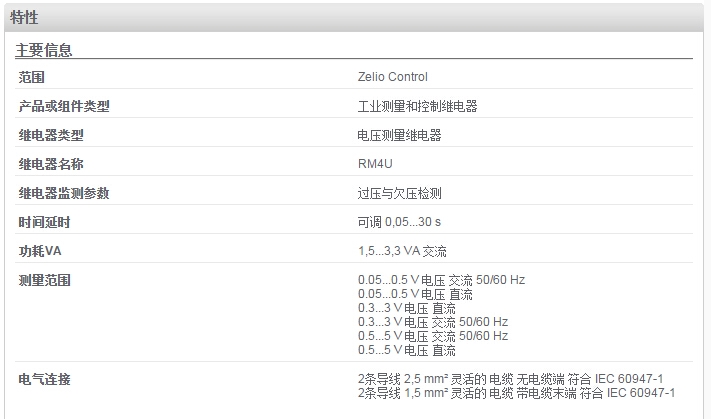
Task: Click the 范围 row label
Action: [31, 77]
